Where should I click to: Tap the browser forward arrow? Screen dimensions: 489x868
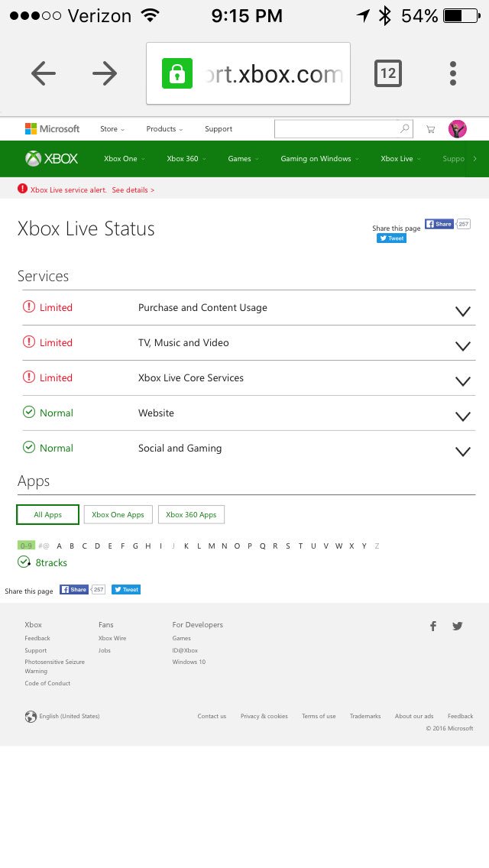105,73
